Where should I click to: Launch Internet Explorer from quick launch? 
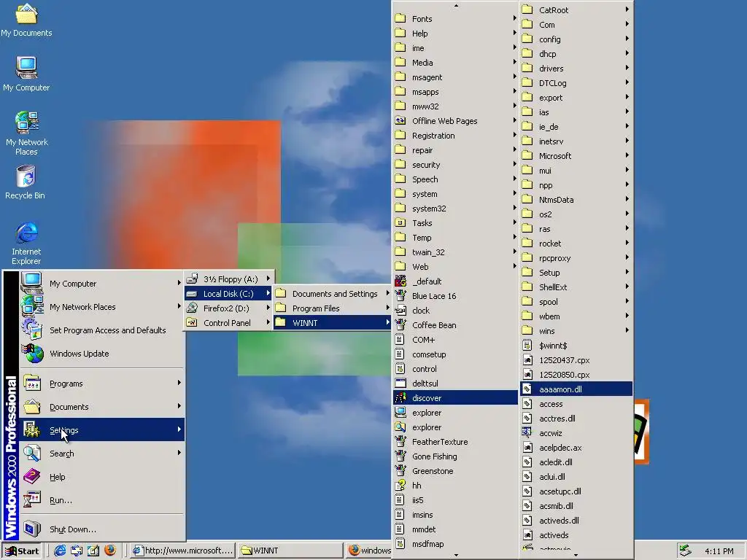[60, 551]
